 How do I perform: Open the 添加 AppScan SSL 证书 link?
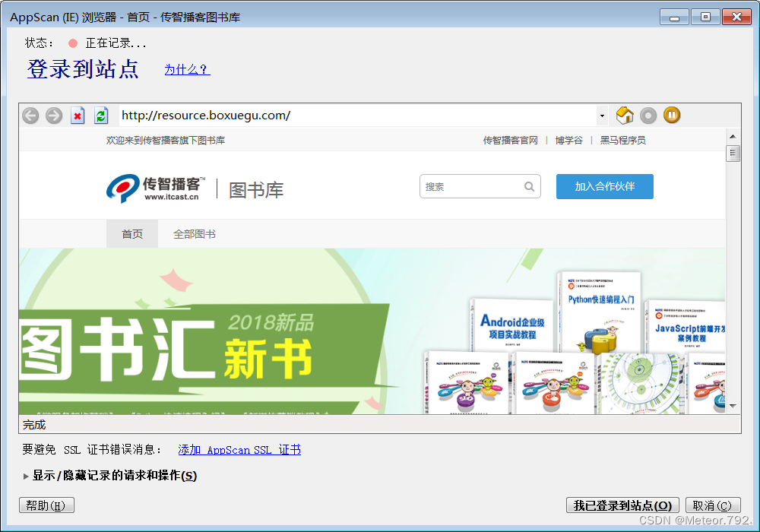coord(239,450)
